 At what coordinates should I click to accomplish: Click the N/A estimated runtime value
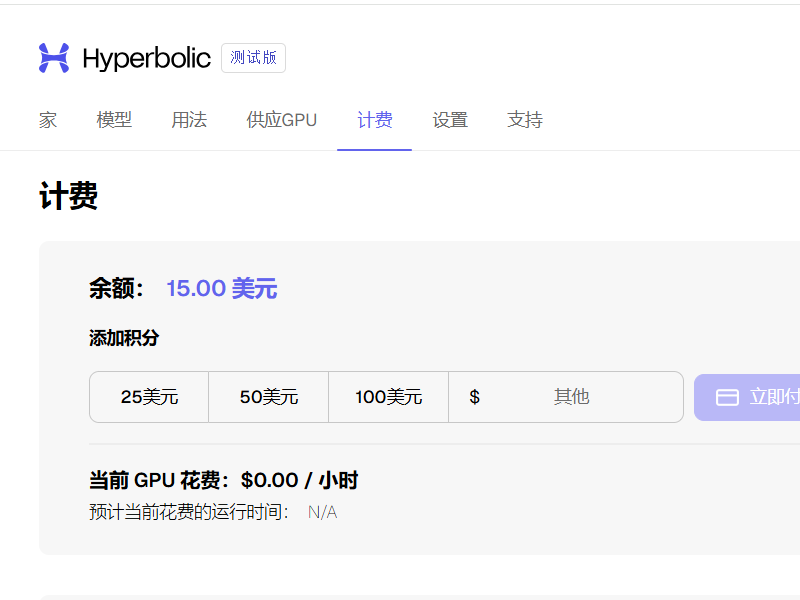322,513
